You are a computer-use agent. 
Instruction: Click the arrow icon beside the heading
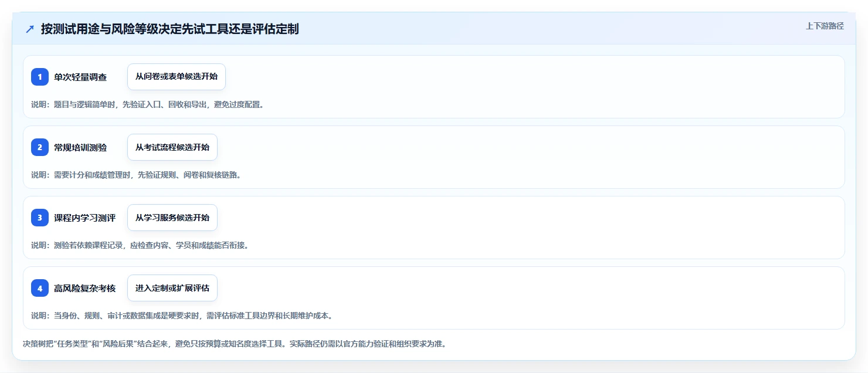tap(29, 29)
